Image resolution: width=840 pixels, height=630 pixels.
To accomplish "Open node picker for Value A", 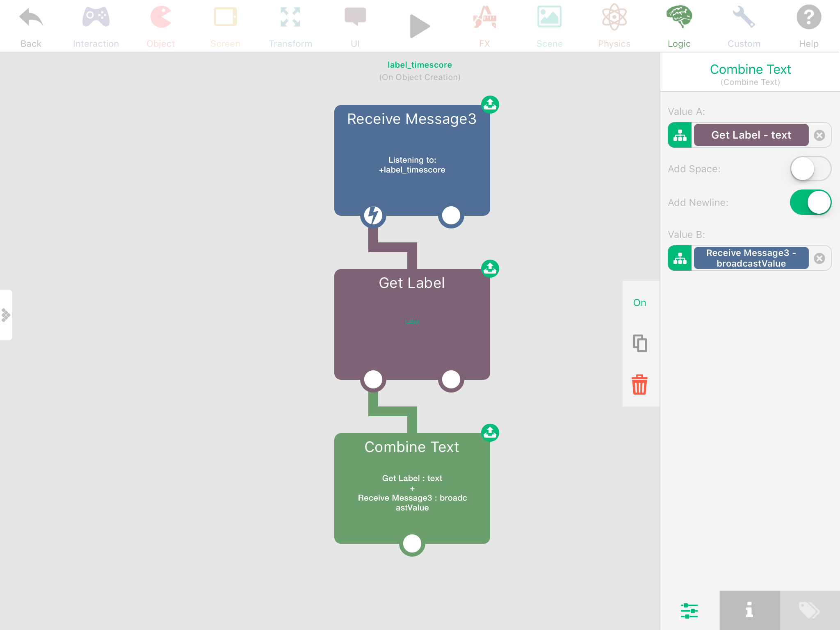I will coord(680,135).
